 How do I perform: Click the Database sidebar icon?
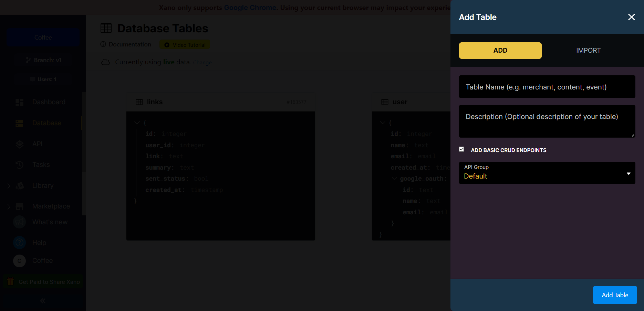(20, 123)
